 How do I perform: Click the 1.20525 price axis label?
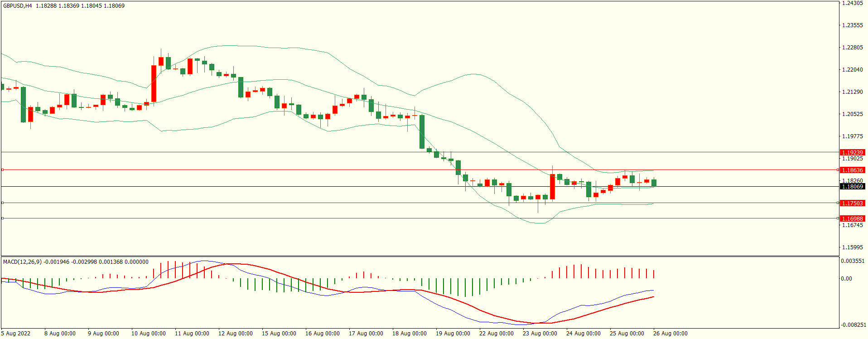tap(852, 114)
